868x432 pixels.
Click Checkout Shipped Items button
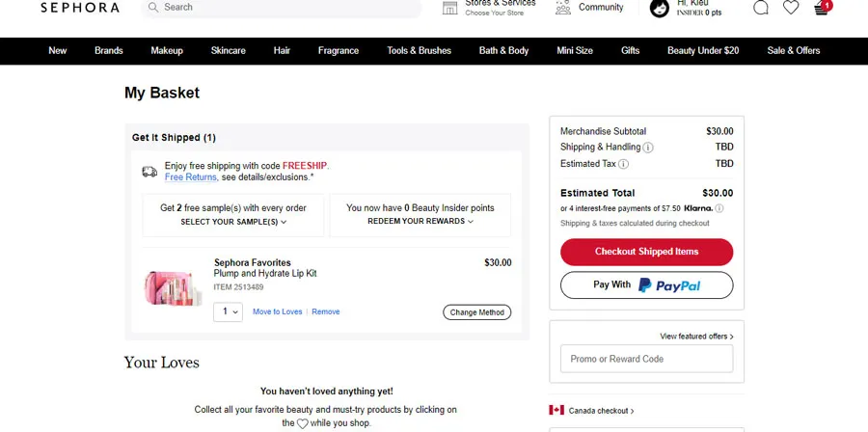click(x=646, y=252)
